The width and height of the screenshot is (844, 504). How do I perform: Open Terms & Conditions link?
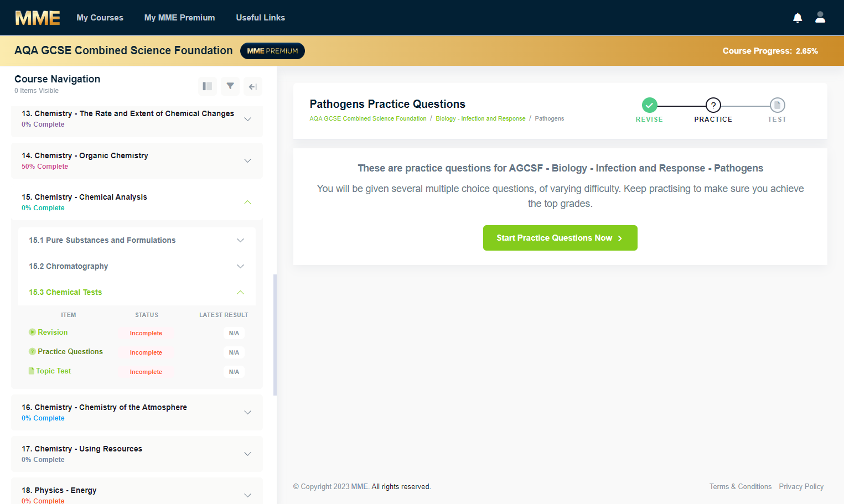[x=741, y=486]
